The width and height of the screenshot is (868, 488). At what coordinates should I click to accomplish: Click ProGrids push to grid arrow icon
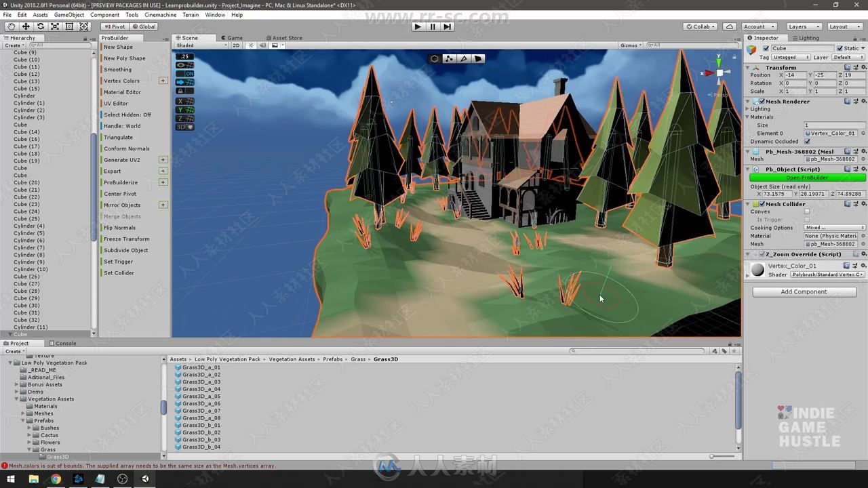tap(184, 82)
